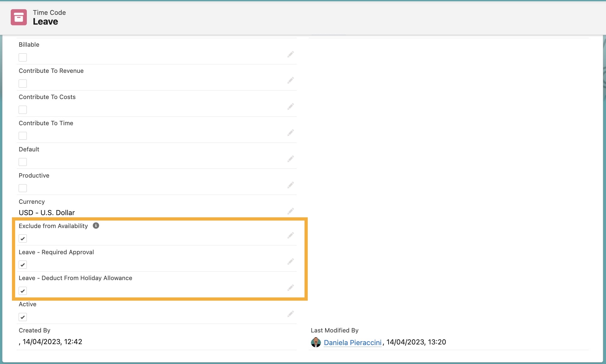Image resolution: width=606 pixels, height=364 pixels.
Task: Click the Leave - Required Approval label
Action: (56, 252)
